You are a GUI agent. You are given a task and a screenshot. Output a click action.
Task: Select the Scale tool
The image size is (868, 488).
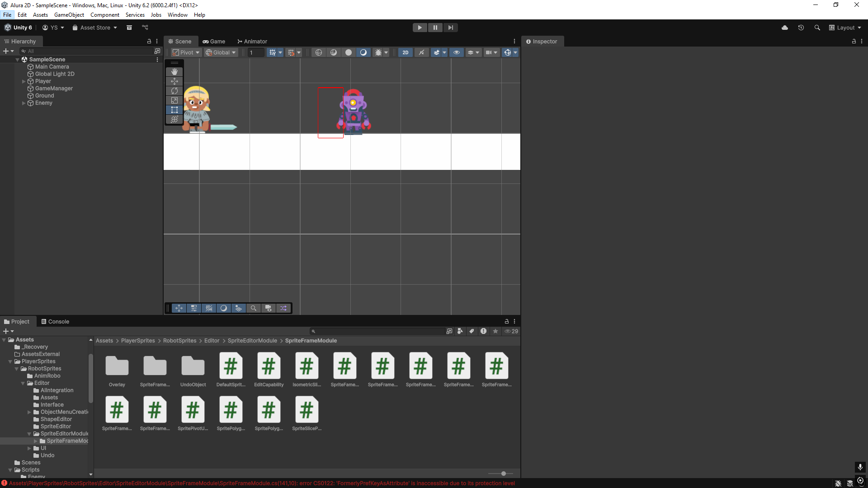pos(175,100)
